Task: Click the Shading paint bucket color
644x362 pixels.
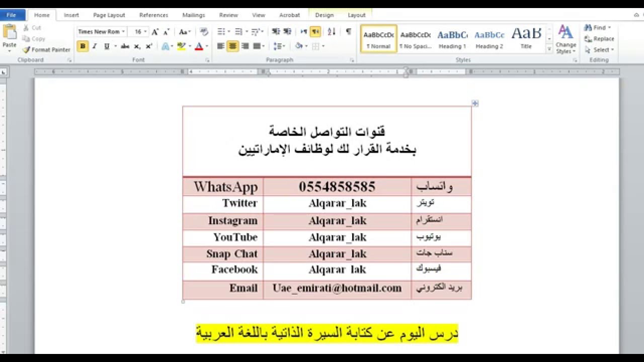Action: click(299, 46)
